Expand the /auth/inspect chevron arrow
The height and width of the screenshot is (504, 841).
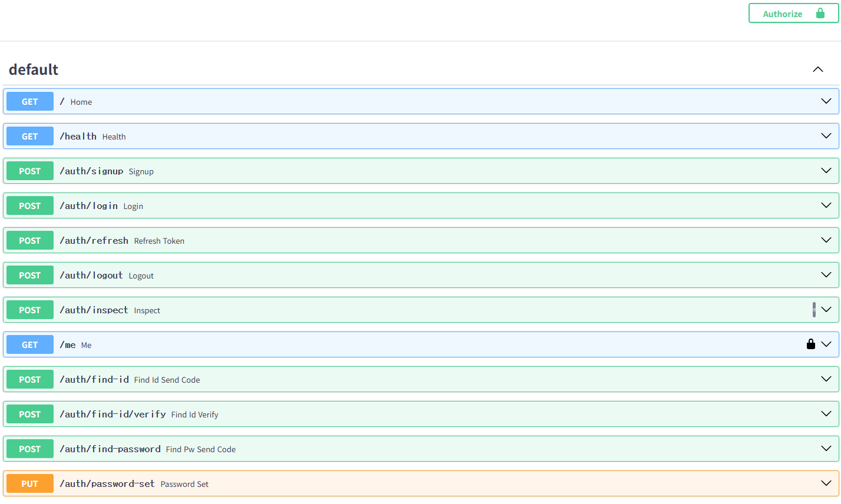coord(826,310)
